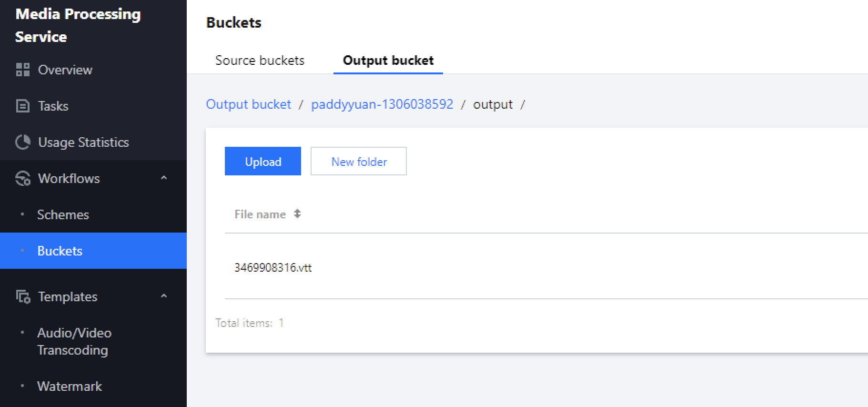
Task: Switch to the Source buckets tab
Action: tap(260, 61)
